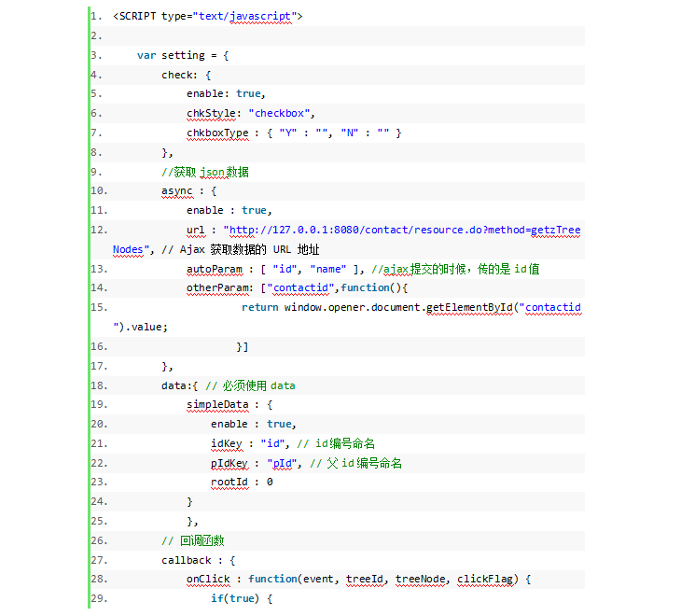Click the 'simpleData' property name
This screenshot has width=681, height=616.
[216, 405]
